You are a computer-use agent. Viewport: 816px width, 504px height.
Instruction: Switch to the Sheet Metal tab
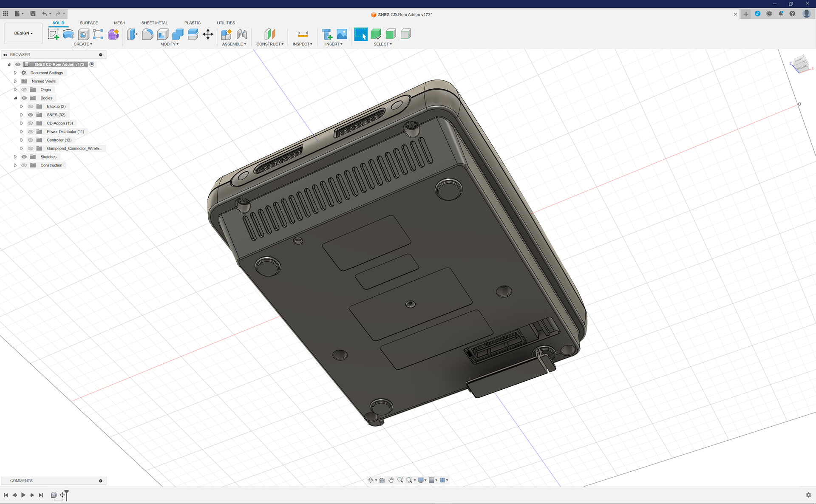154,23
